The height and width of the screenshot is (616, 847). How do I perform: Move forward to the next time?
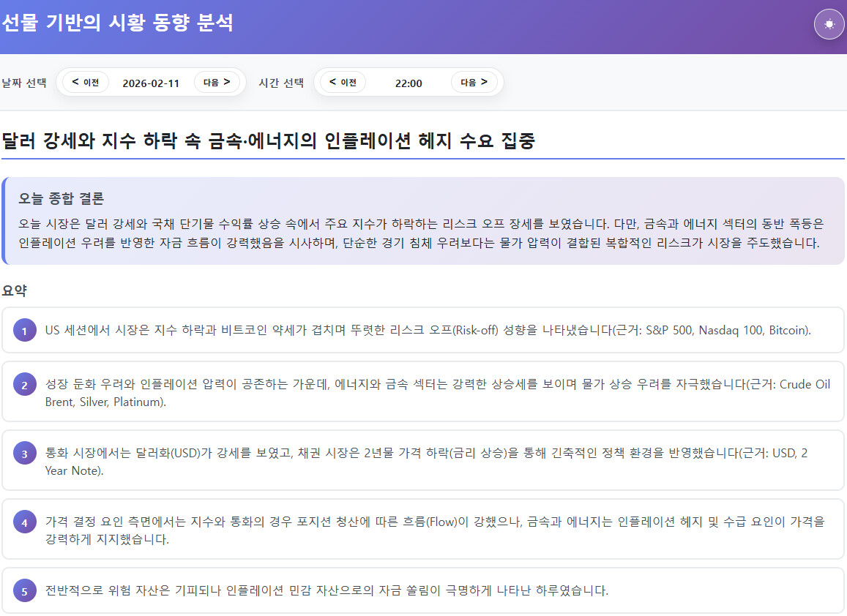point(474,82)
